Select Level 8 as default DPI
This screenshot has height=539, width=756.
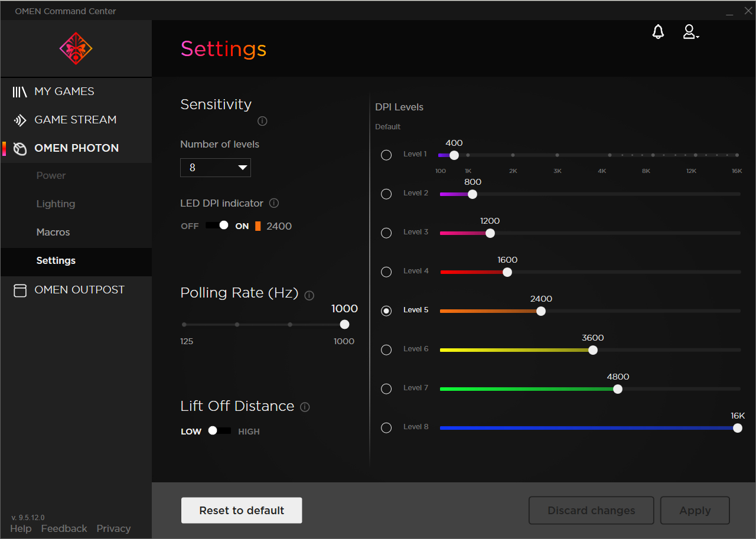coord(386,427)
